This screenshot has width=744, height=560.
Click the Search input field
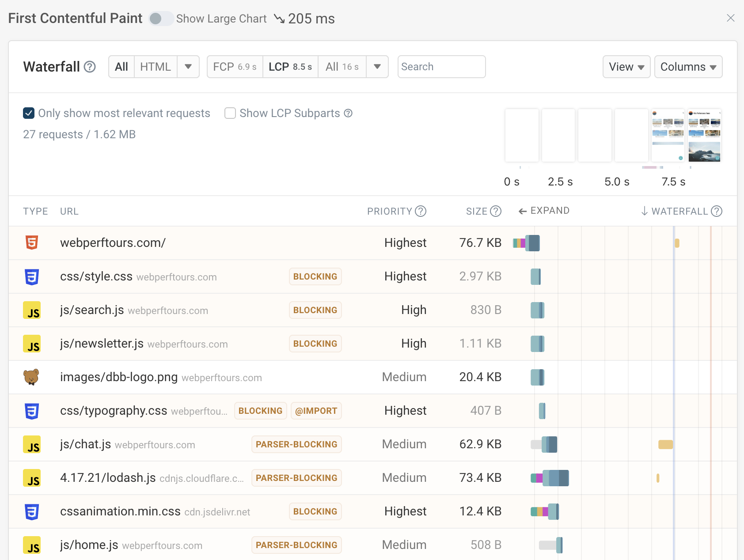[x=441, y=67]
